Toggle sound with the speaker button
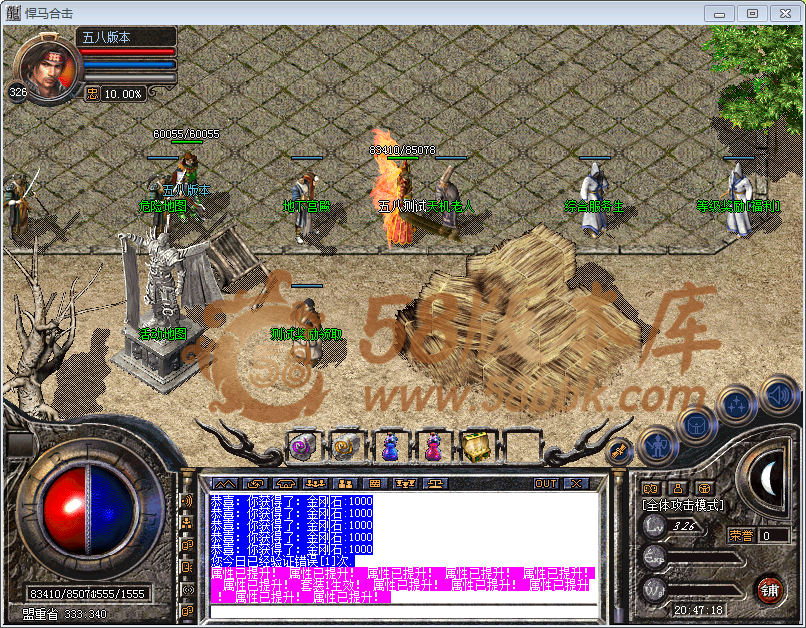Image resolution: width=806 pixels, height=628 pixels. point(779,395)
